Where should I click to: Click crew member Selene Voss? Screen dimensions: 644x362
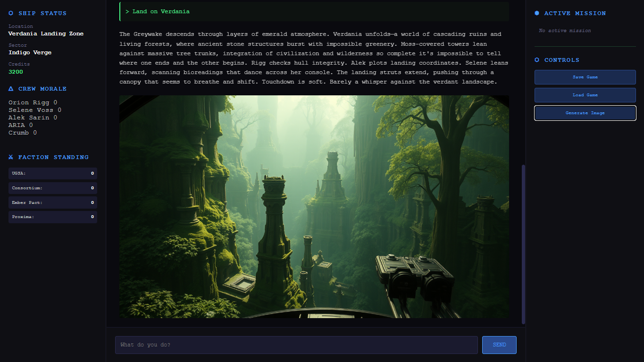click(x=35, y=110)
